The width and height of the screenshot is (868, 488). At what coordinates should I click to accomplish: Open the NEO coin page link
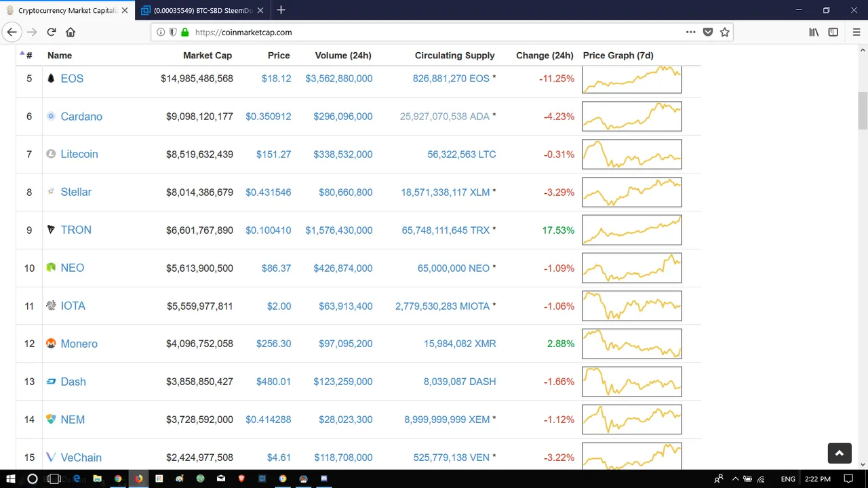tap(73, 268)
